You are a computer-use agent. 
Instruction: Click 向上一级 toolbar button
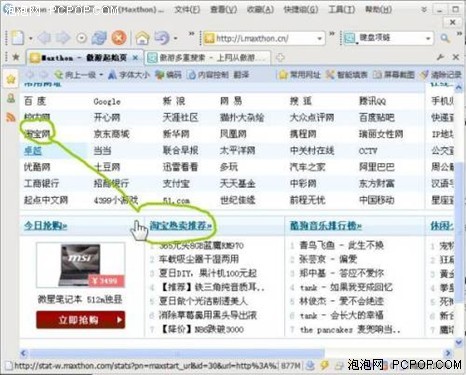[x=75, y=75]
